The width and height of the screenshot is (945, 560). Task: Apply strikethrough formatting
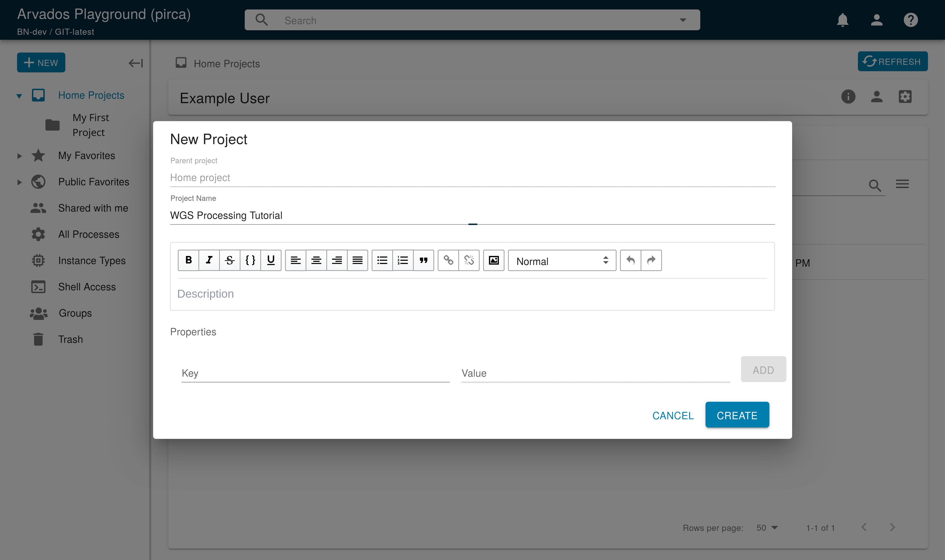[x=230, y=260]
